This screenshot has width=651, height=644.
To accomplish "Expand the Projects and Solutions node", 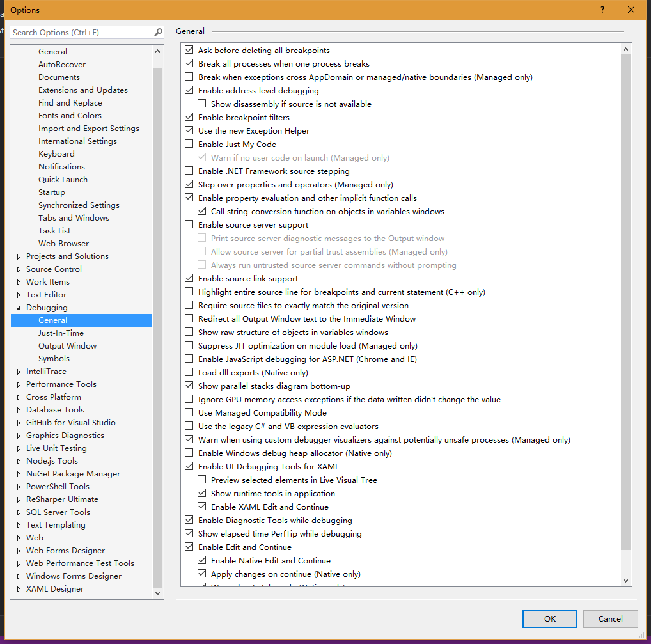I will 18,256.
